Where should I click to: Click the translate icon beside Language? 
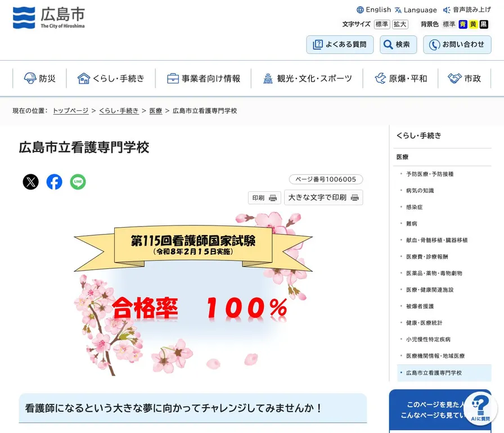click(x=398, y=10)
